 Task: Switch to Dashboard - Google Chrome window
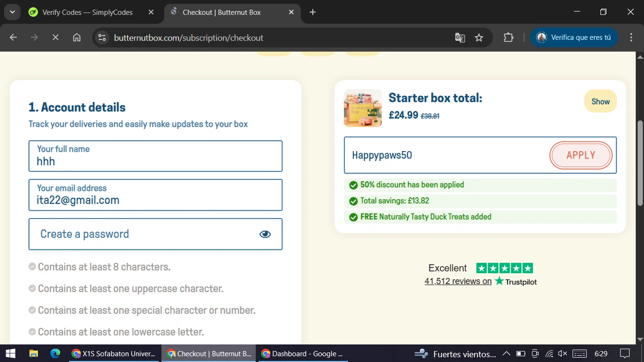point(303,353)
